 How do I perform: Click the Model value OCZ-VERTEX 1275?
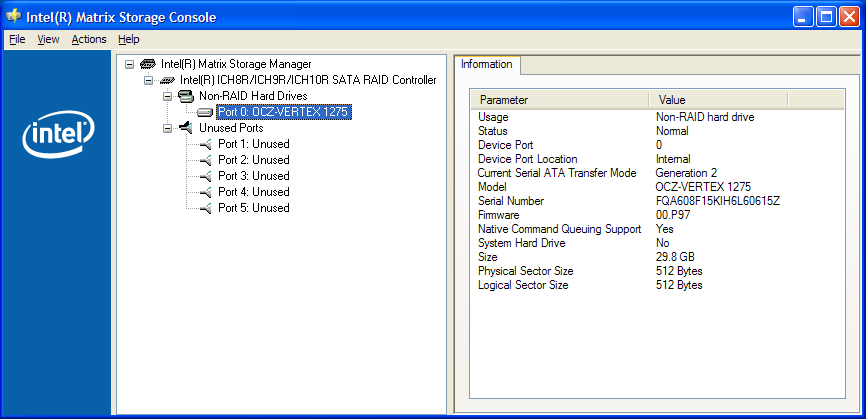click(703, 187)
